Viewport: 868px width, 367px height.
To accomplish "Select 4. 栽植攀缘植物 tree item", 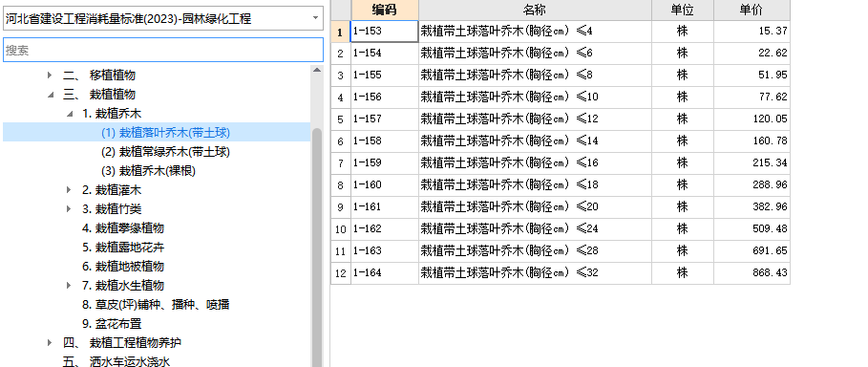I will 123,228.
